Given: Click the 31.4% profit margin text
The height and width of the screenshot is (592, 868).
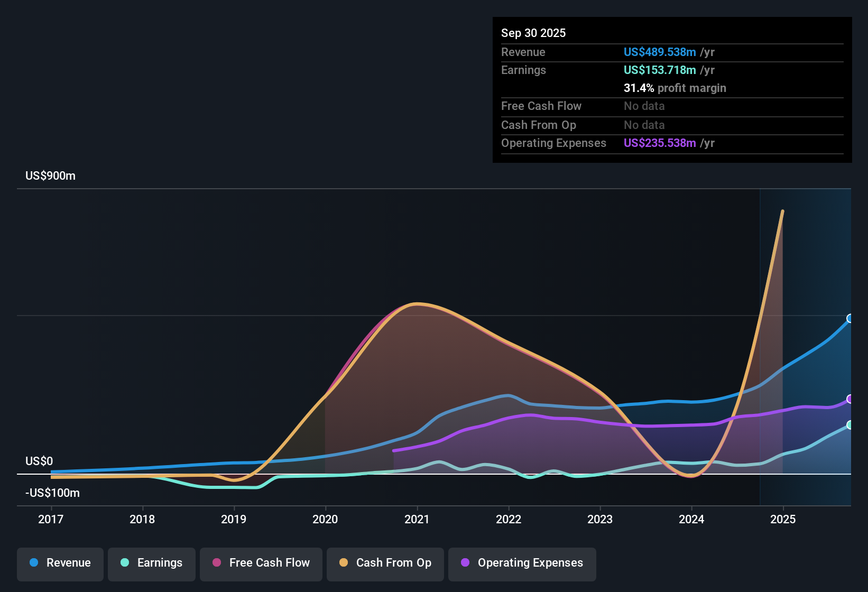Looking at the screenshot, I should (x=675, y=88).
